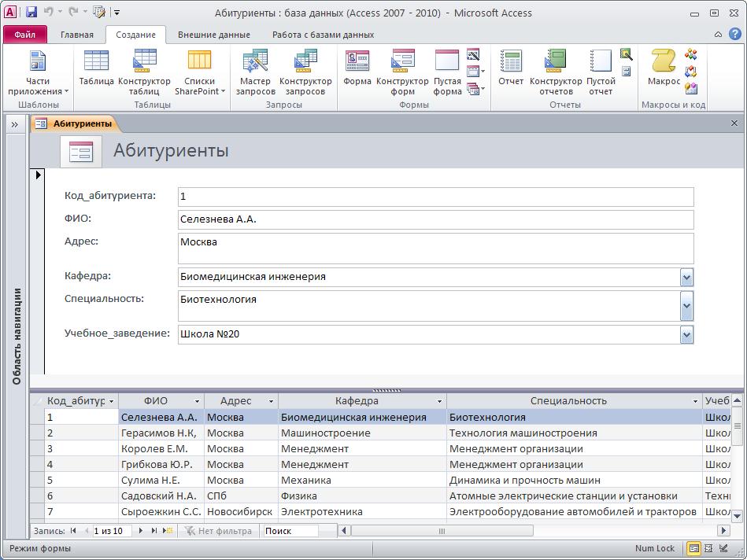The image size is (747, 560).
Task: Create a form using the Форма icon
Action: point(356,69)
